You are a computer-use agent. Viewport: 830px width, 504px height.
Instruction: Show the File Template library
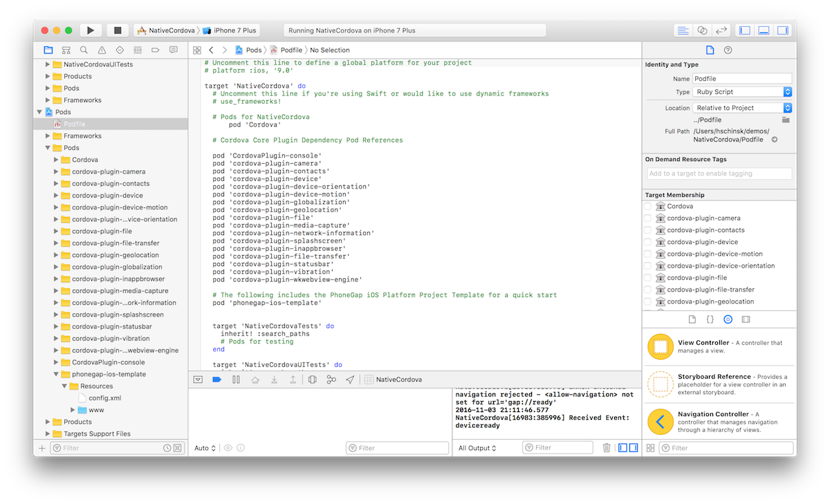(692, 319)
